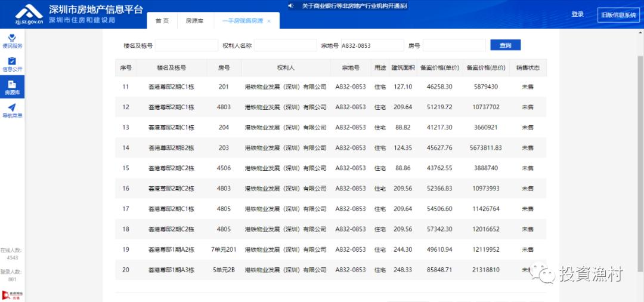Click the 登录 link

pyautogui.click(x=577, y=14)
